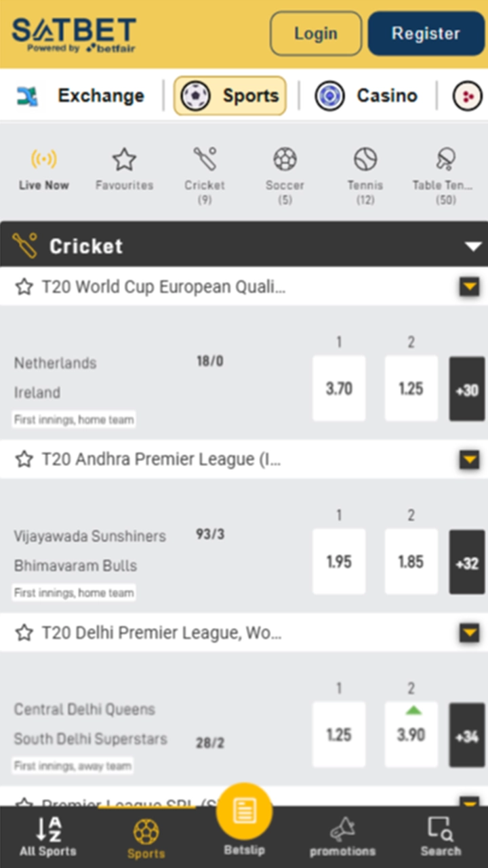The width and height of the screenshot is (488, 868).
Task: Favorite the T20 Delhi Premier League
Action: (x=24, y=633)
